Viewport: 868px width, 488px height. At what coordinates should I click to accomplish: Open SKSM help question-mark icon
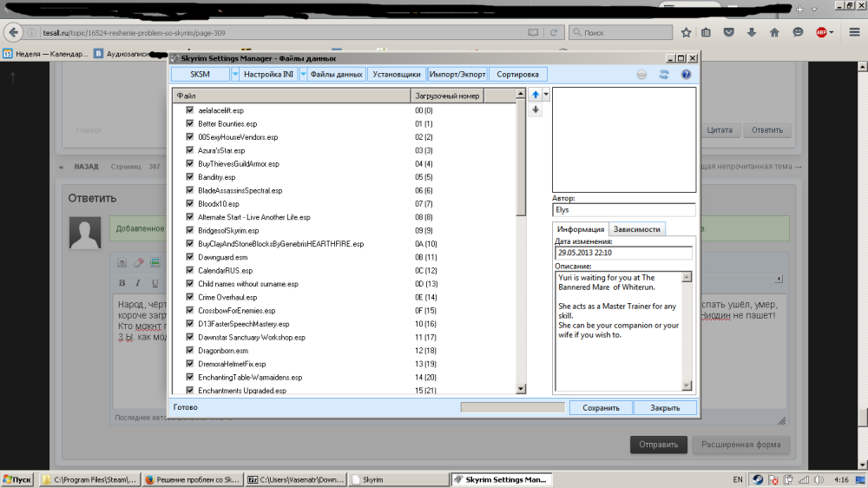(x=686, y=74)
